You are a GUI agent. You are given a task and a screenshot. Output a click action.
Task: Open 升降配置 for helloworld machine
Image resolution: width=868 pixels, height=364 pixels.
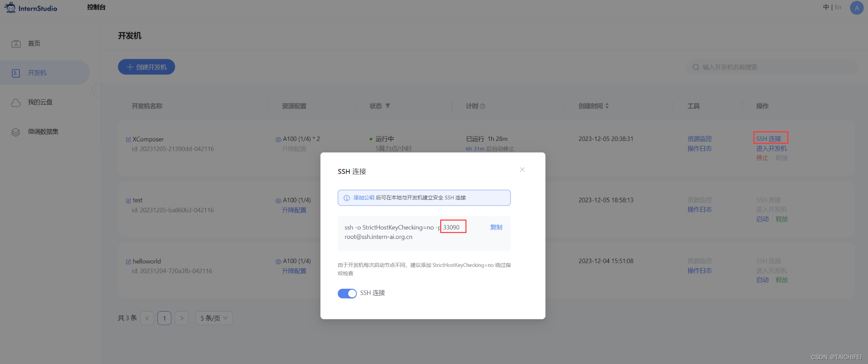pos(294,271)
